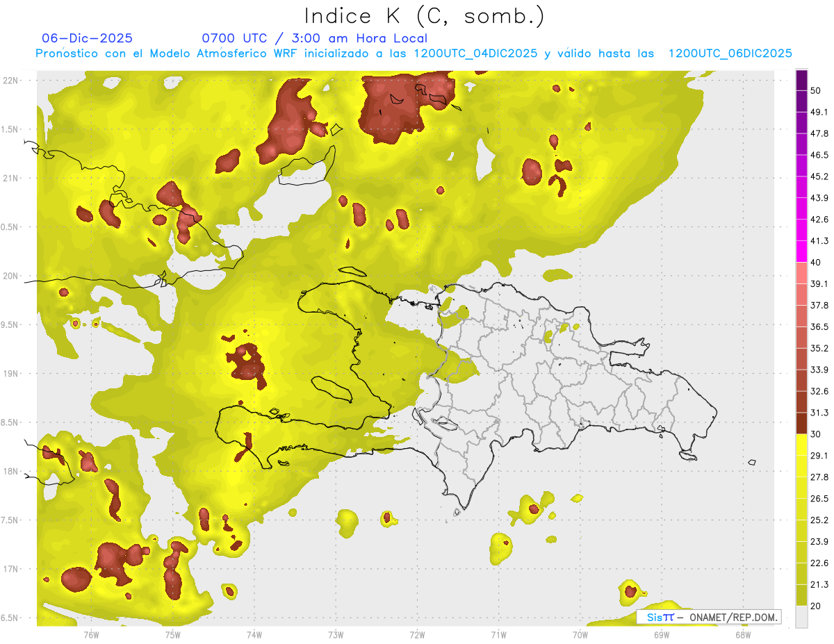
Task: Click the '31.3' colorbar label
Action: 819,413
